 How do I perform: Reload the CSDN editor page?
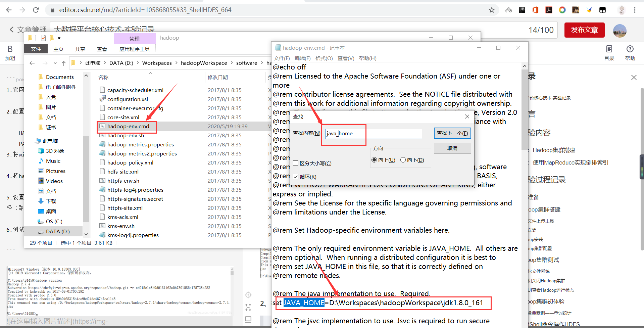36,10
